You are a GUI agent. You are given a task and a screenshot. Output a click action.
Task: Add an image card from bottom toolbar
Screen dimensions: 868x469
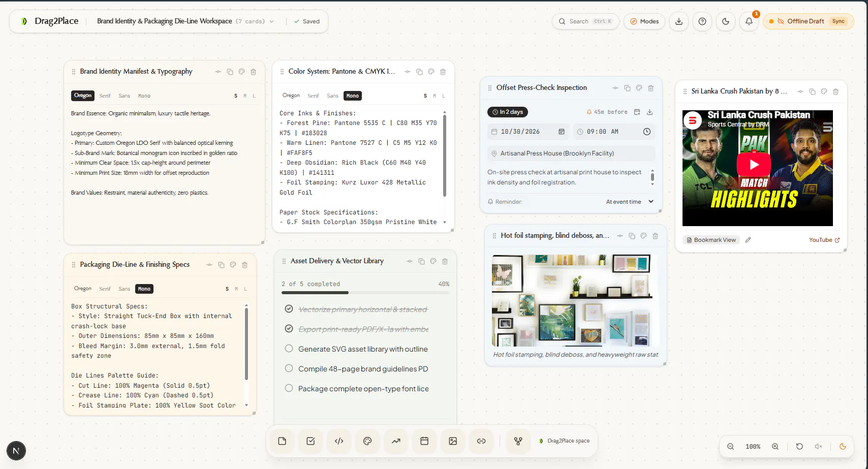coord(453,441)
